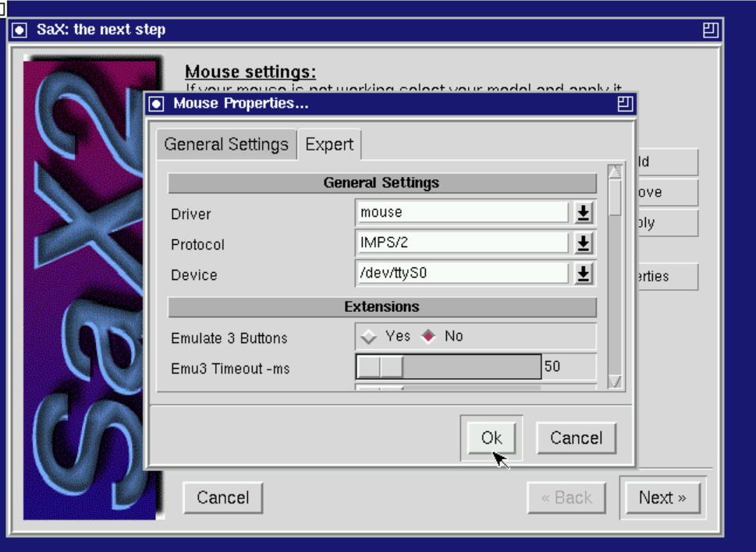Click the Emu3 Timeout -ms label

click(x=230, y=369)
